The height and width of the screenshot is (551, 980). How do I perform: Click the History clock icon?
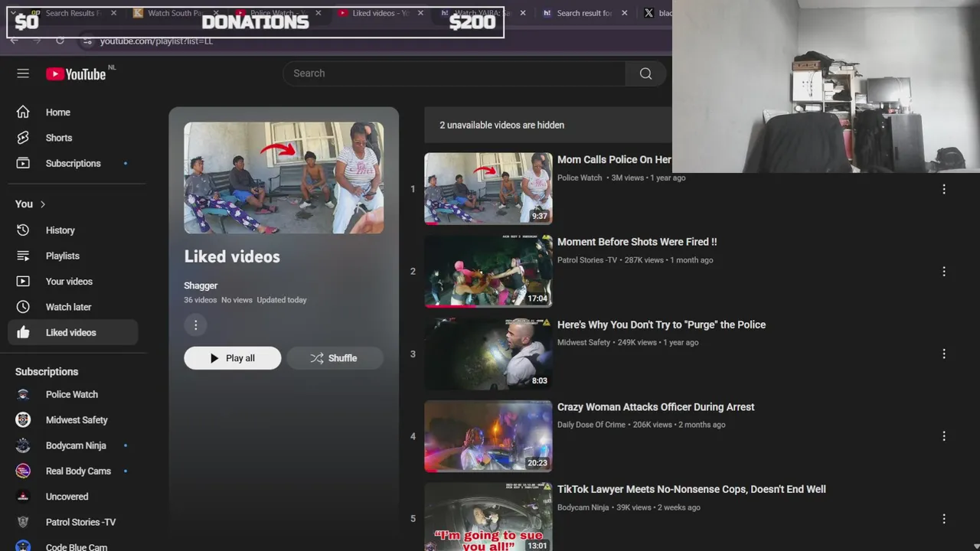(23, 230)
